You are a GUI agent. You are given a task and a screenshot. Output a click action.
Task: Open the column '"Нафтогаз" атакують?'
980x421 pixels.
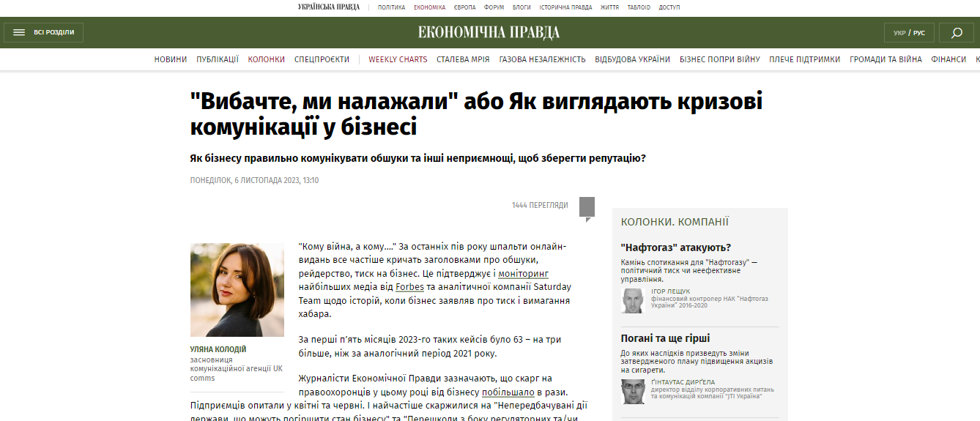675,247
